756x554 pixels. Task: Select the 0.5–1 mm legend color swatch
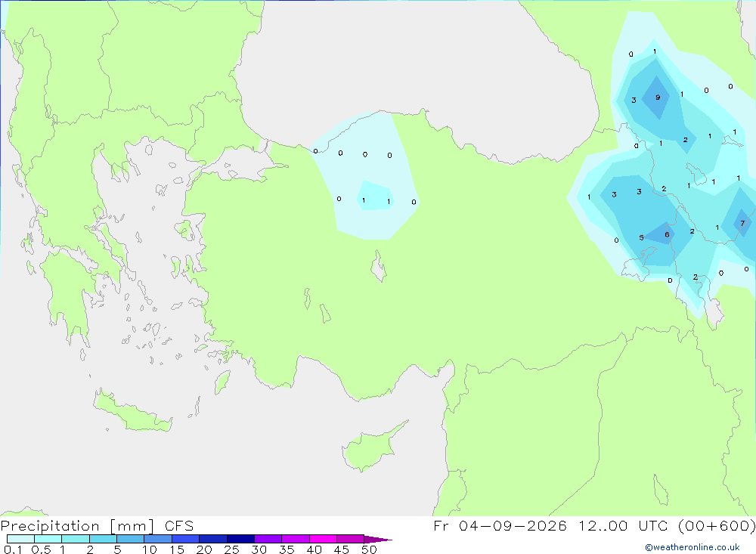point(48,539)
